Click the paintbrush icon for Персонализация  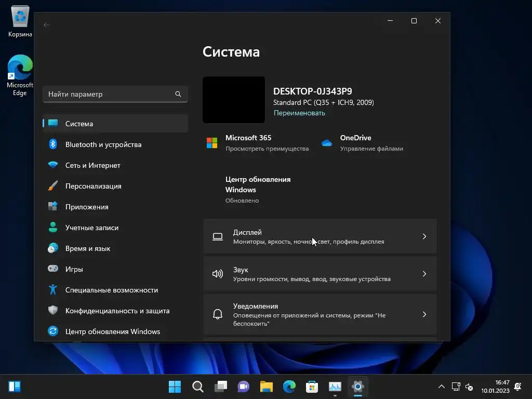[x=53, y=186]
